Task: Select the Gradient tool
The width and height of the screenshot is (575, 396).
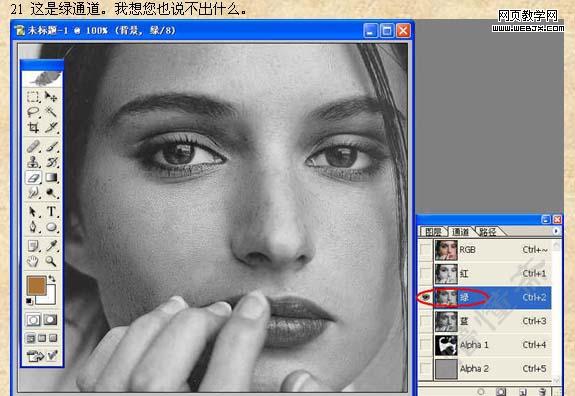Action: click(x=51, y=178)
